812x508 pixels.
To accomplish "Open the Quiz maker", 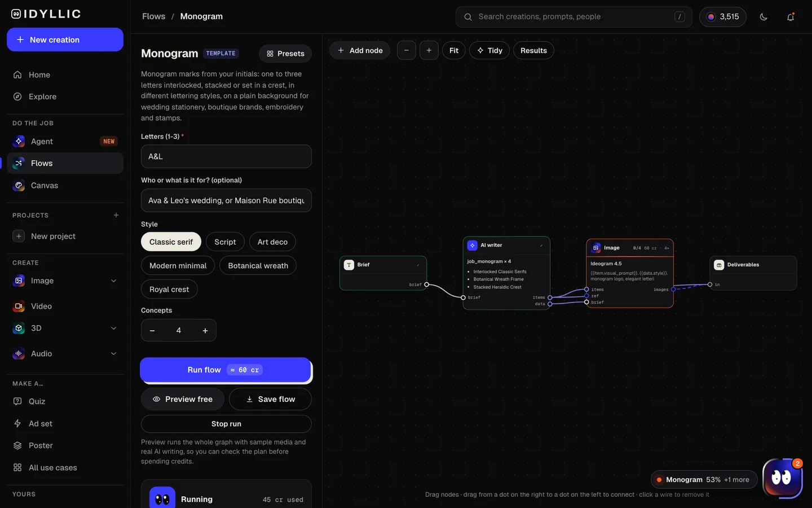I will (65, 401).
